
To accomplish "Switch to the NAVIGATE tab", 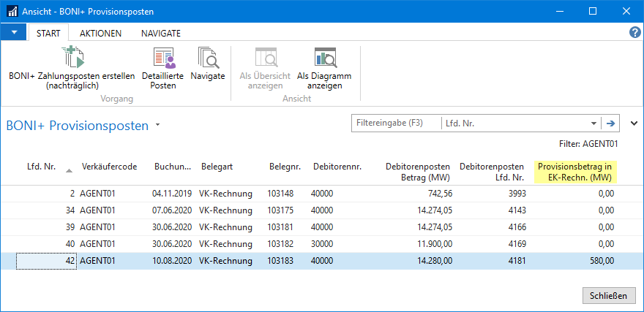I will pos(161,33).
